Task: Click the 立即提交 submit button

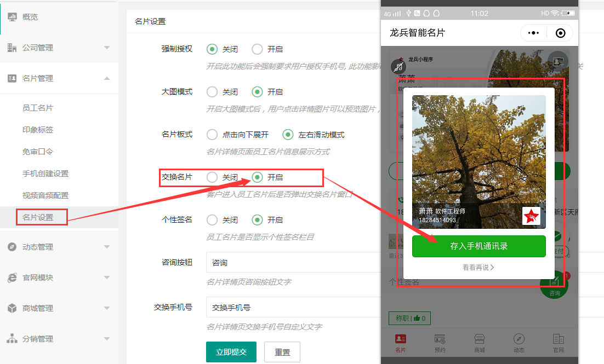Action: (231, 352)
